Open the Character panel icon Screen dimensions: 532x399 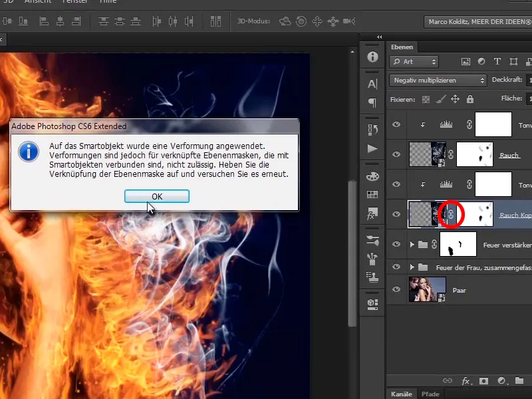[372, 84]
